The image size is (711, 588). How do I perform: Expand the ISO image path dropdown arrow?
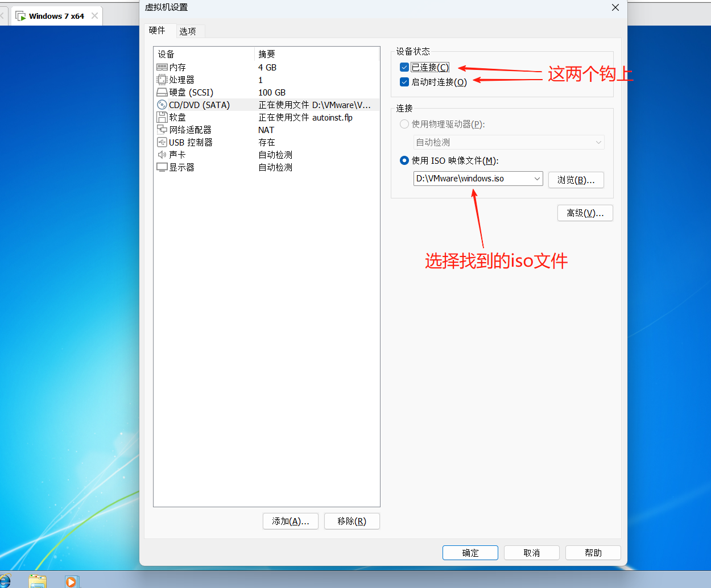tap(537, 179)
